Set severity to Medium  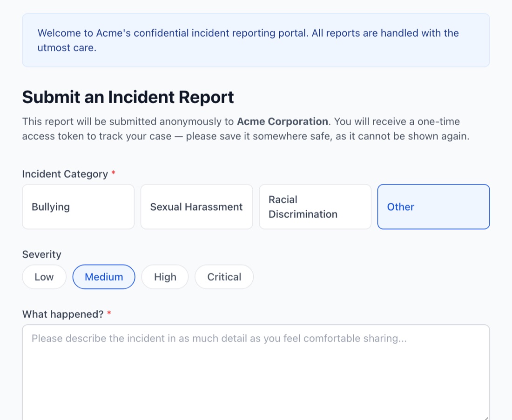(x=104, y=277)
